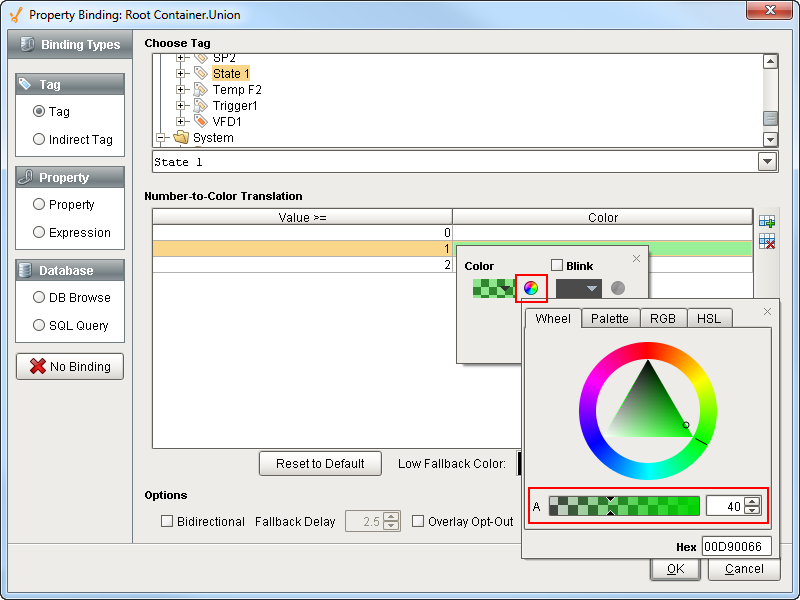Click the delete row icon beside translation table

pyautogui.click(x=767, y=241)
